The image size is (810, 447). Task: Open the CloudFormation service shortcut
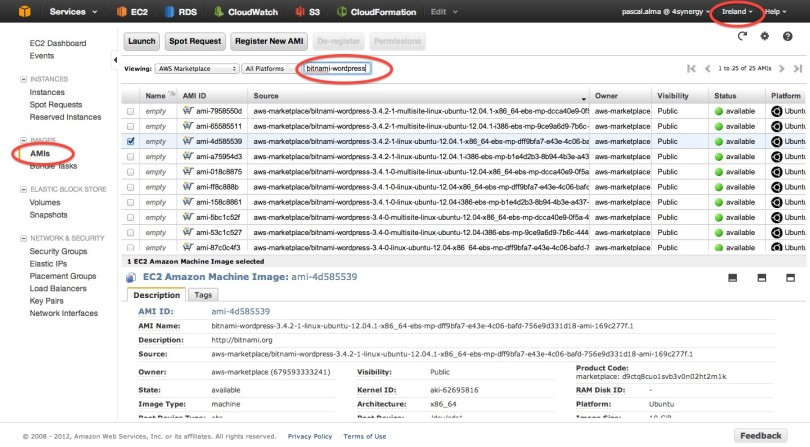376,11
